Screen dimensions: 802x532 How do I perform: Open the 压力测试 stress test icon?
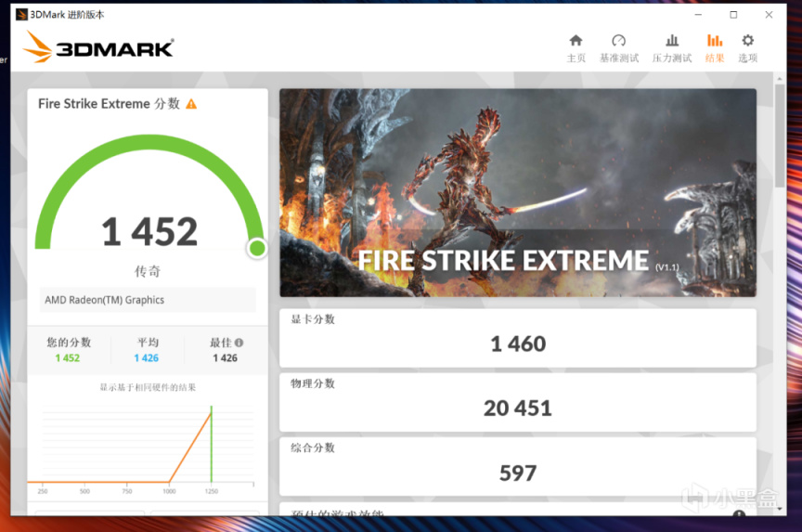[x=671, y=41]
